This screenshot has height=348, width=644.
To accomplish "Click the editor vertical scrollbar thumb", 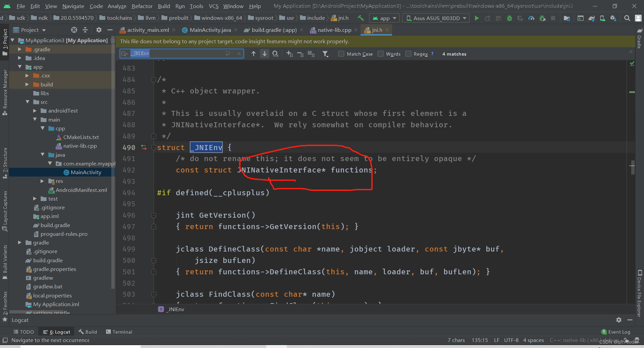I will click(633, 167).
